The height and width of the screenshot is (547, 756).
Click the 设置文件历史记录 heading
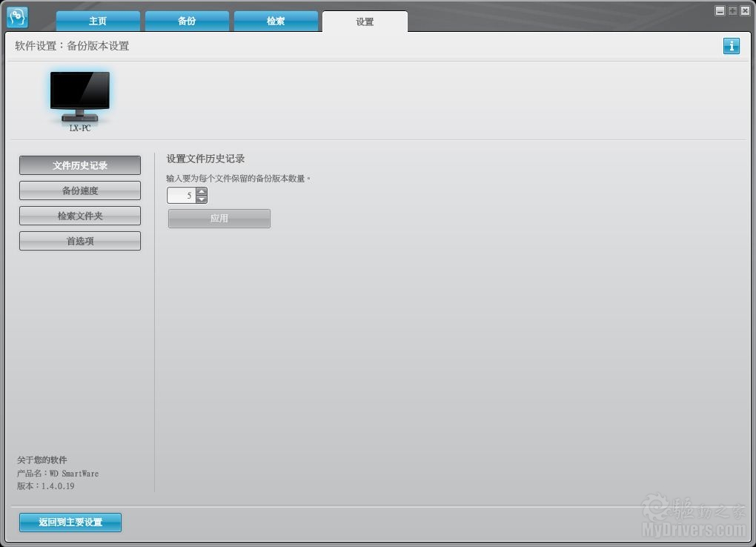point(205,159)
